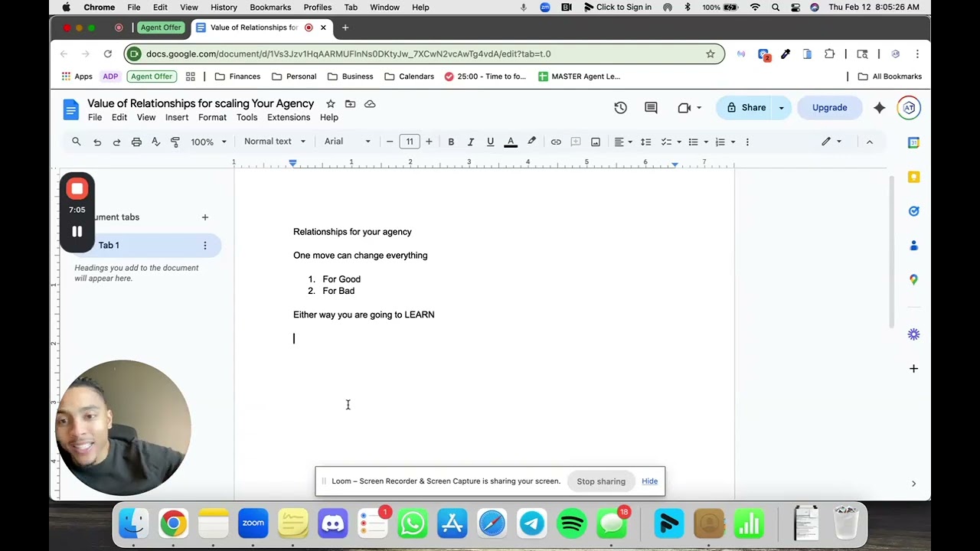This screenshot has width=980, height=551.
Task: Undo last action
Action: pos(97,142)
